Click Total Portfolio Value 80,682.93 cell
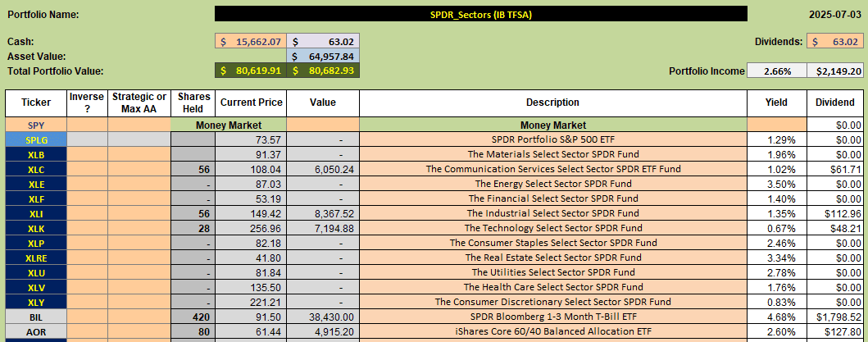The height and width of the screenshot is (342, 868). (323, 71)
